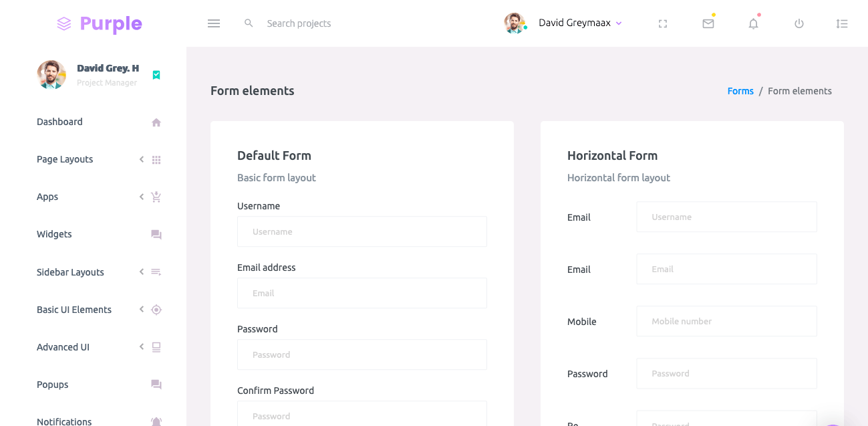Open Widgets in the sidebar
The width and height of the screenshot is (868, 426).
click(x=55, y=234)
